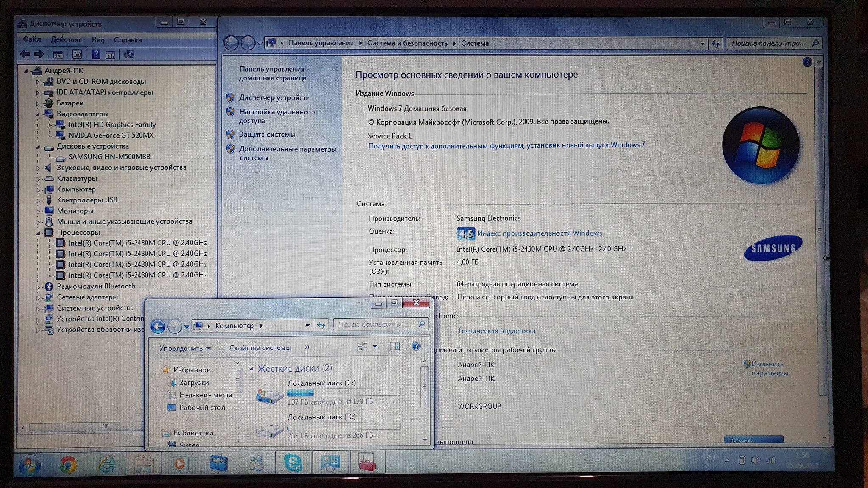Open the view options dropdown arrow
The height and width of the screenshot is (488, 868).
375,347
